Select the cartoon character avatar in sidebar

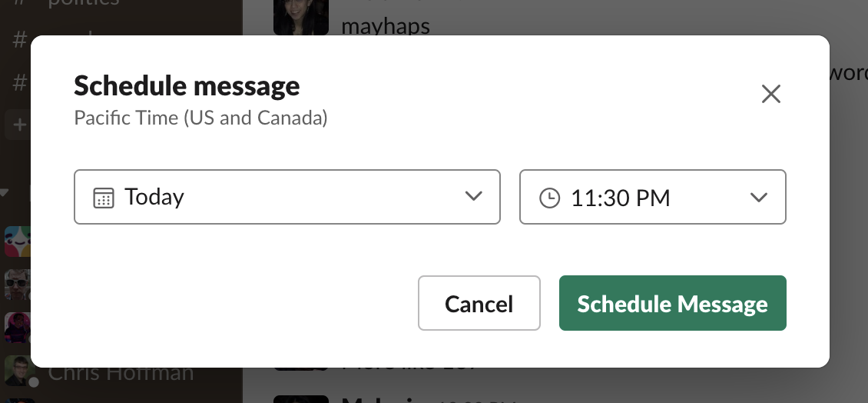[17, 328]
